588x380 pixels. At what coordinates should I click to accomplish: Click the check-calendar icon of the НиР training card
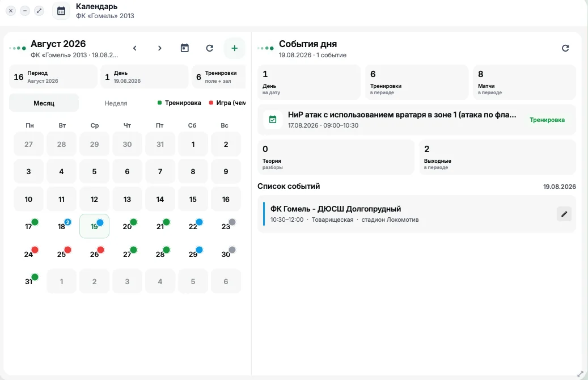click(x=273, y=120)
